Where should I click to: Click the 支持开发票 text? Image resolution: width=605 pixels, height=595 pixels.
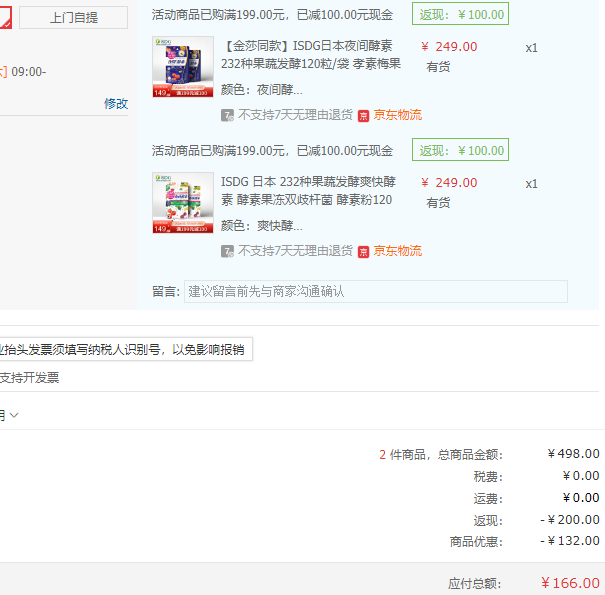click(x=30, y=377)
